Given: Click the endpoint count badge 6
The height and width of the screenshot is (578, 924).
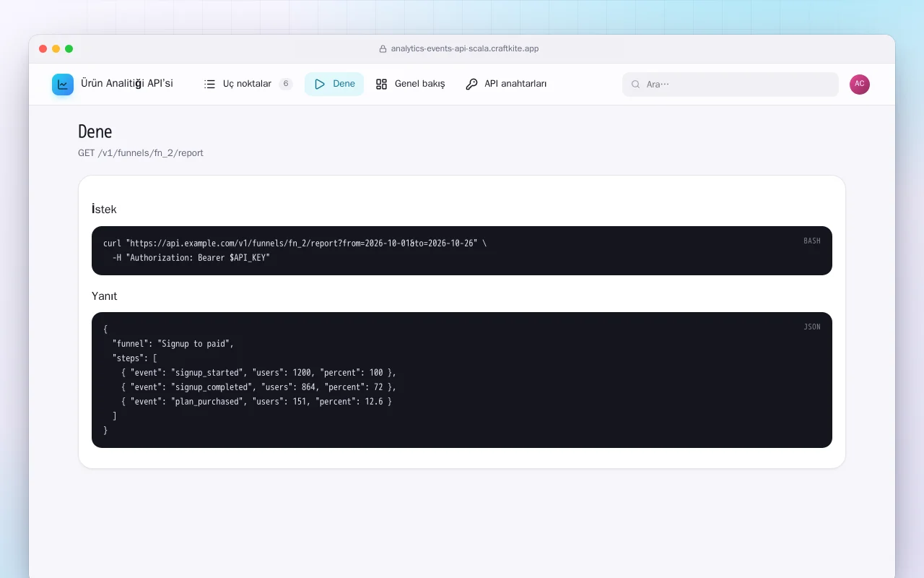Looking at the screenshot, I should pos(286,84).
